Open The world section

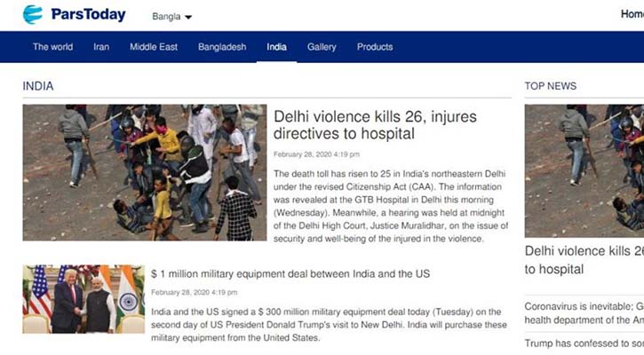[x=53, y=47]
